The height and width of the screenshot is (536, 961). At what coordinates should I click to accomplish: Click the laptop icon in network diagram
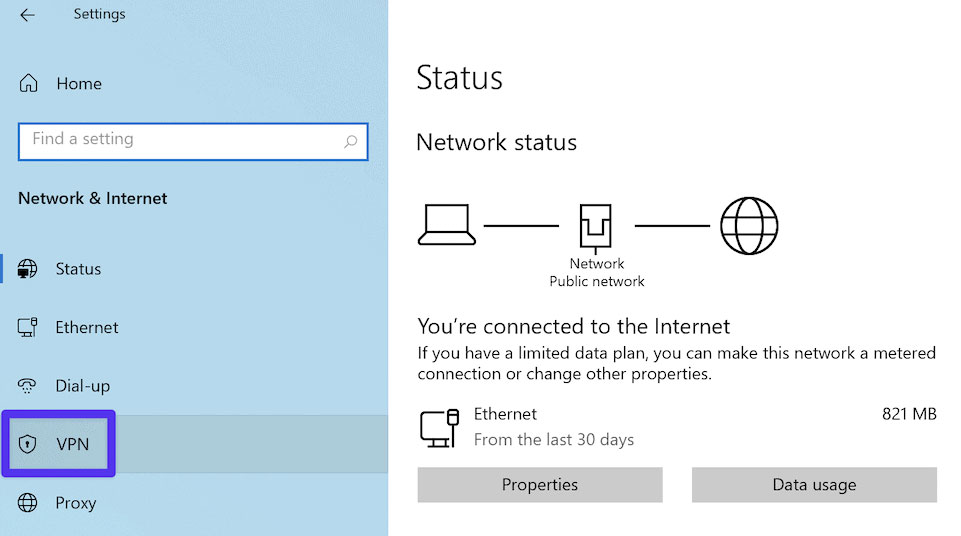coord(447,225)
